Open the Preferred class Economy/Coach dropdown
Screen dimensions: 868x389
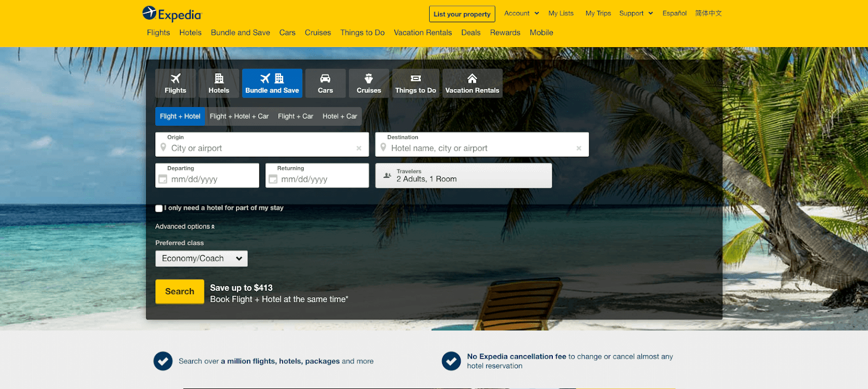[x=201, y=258]
